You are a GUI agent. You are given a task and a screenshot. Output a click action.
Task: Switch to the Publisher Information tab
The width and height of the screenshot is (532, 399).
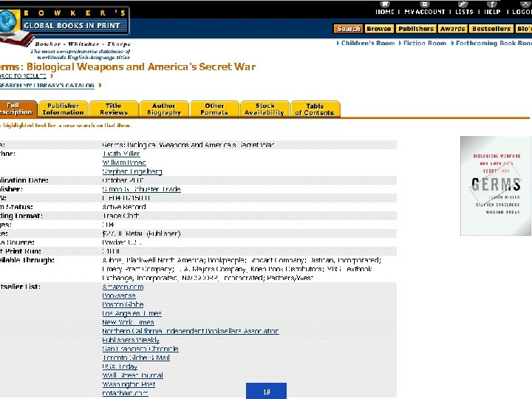(x=63, y=109)
